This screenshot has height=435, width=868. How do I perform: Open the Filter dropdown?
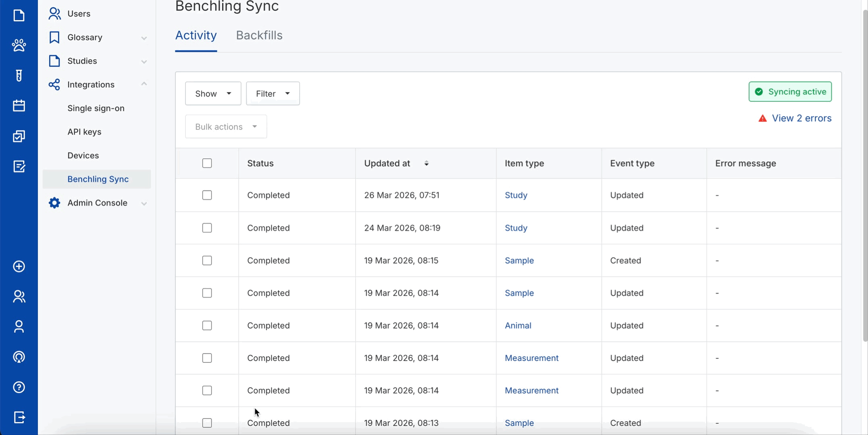(x=273, y=93)
